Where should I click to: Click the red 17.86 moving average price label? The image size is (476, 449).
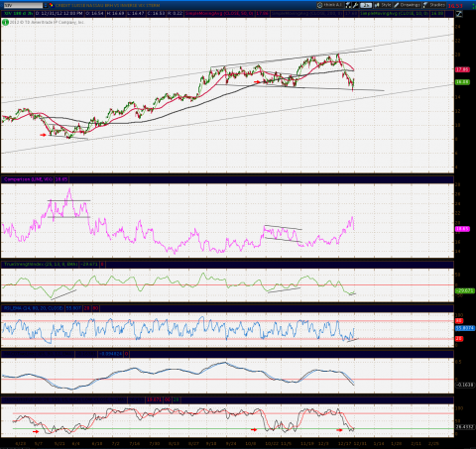coord(462,69)
